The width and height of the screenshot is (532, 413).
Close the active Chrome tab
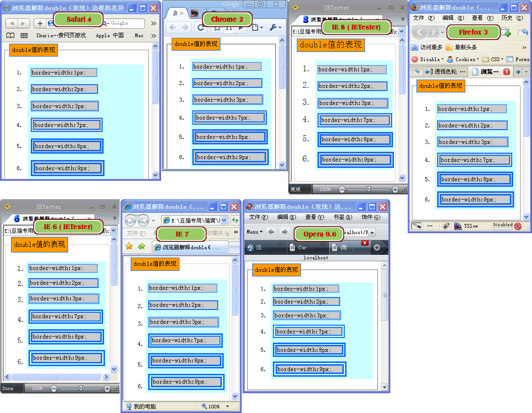182,13
